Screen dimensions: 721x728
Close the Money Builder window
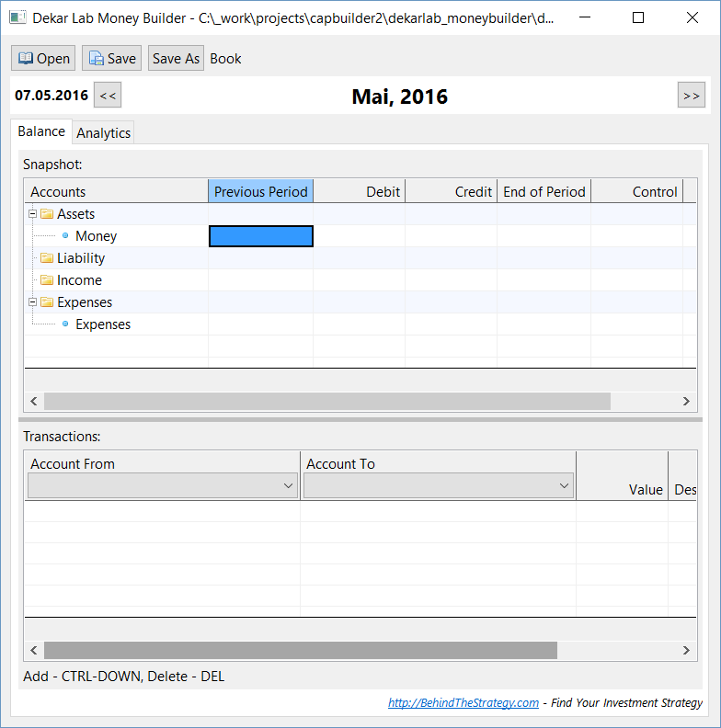coord(692,17)
